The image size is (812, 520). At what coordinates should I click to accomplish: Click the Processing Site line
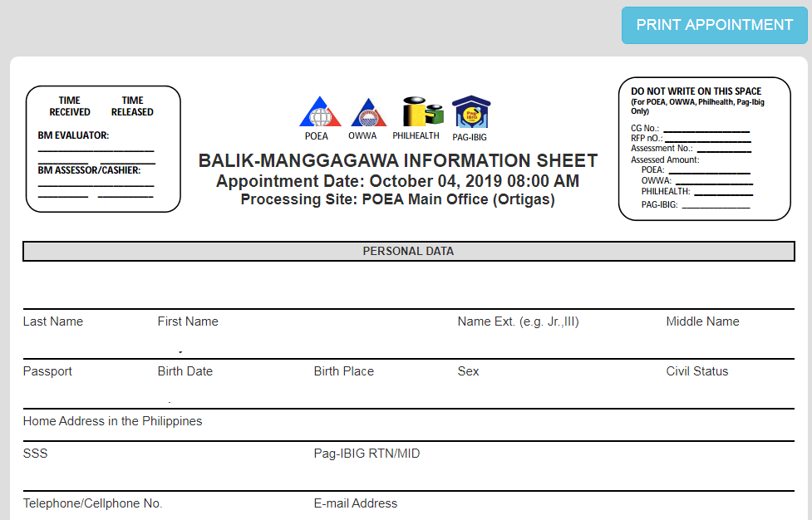[x=398, y=199]
